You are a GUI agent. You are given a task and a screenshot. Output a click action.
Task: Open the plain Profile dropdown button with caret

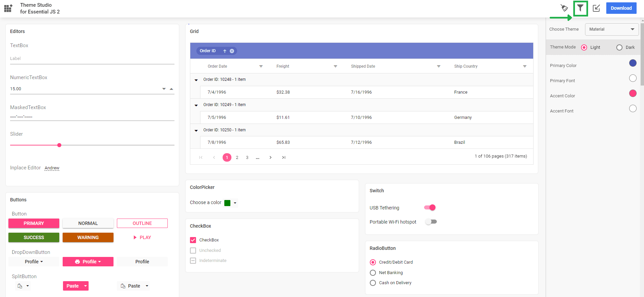34,262
